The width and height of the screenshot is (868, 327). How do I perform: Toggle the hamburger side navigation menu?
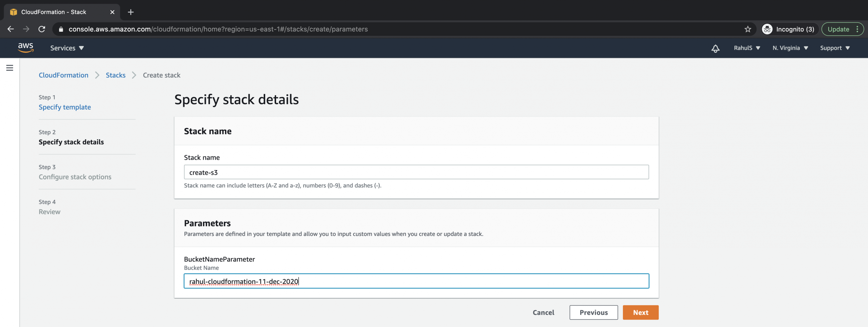point(10,68)
